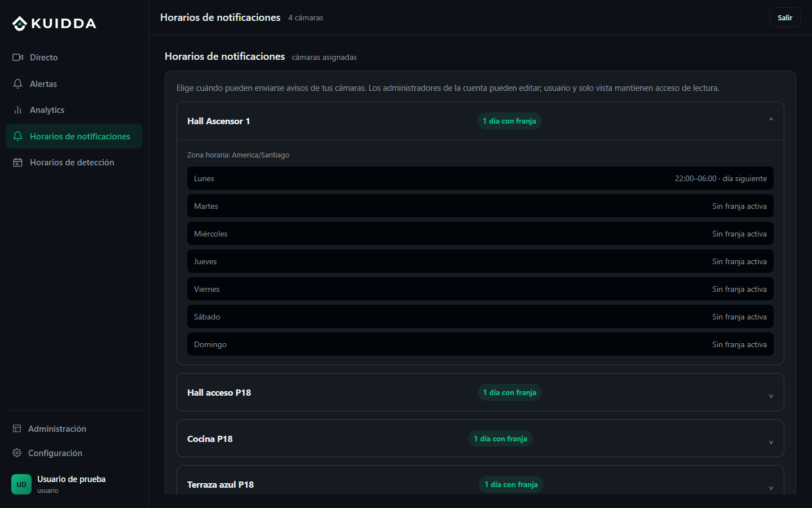Open Administración from sidebar
Viewport: 812px width, 508px height.
74,429
